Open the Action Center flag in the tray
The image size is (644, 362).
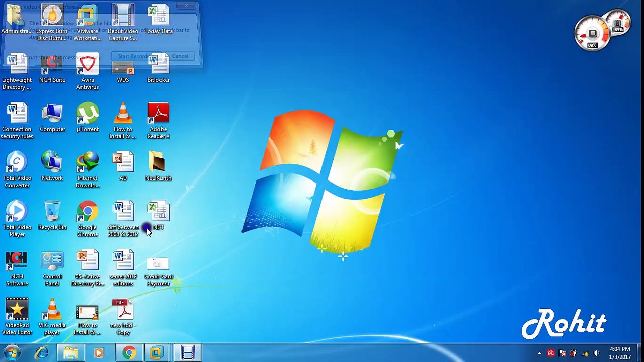pyautogui.click(x=562, y=353)
